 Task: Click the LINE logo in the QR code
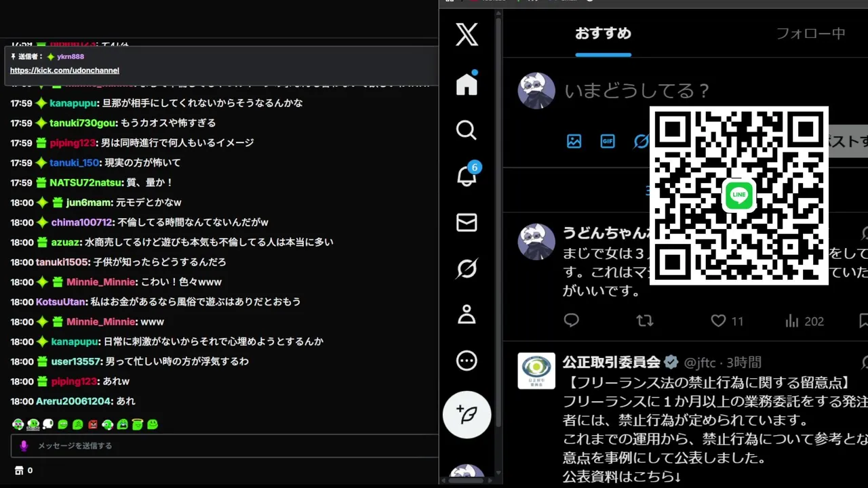click(x=739, y=195)
